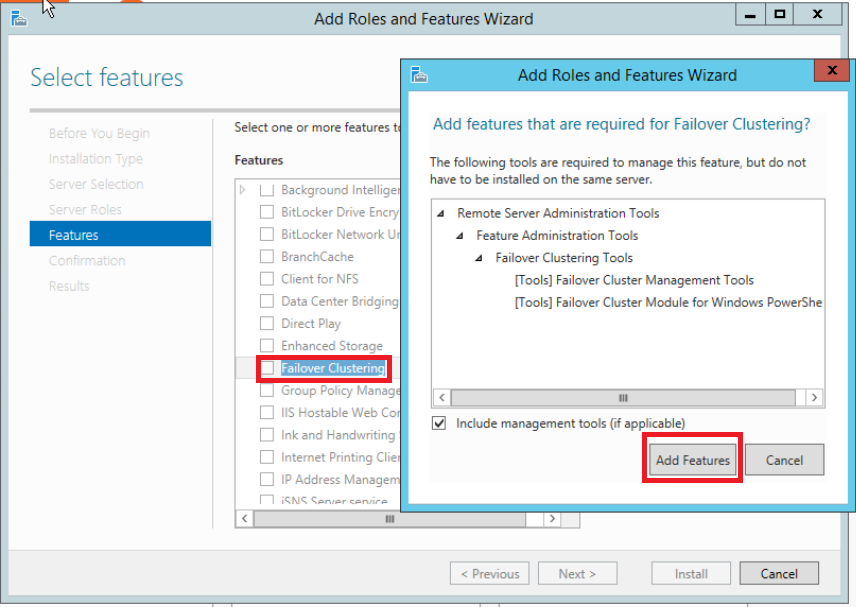Cancel the required features dialog
The image size is (856, 607).
tap(784, 460)
